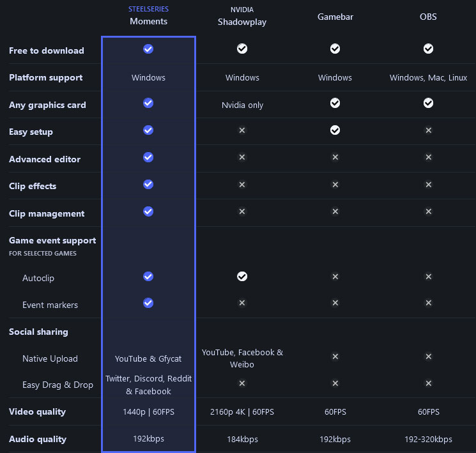Click OBS checkmark for Any graphics card
476x453 pixels.
[428, 103]
